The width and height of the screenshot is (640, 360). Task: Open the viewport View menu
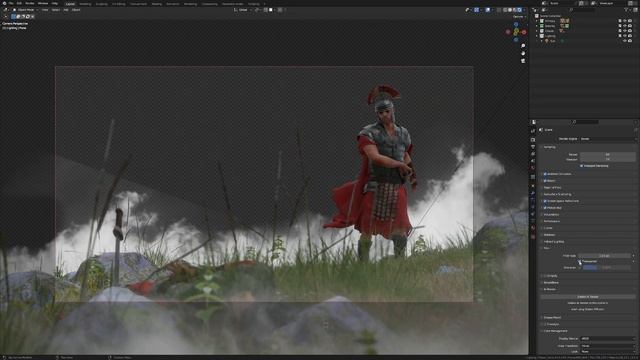pos(45,10)
